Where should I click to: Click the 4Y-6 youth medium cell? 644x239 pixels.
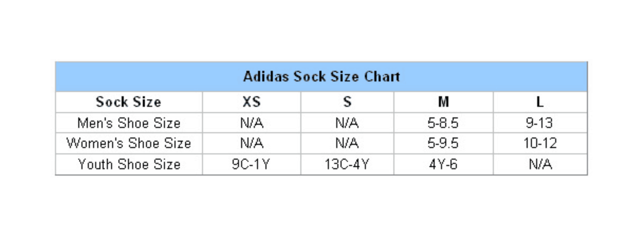point(444,164)
